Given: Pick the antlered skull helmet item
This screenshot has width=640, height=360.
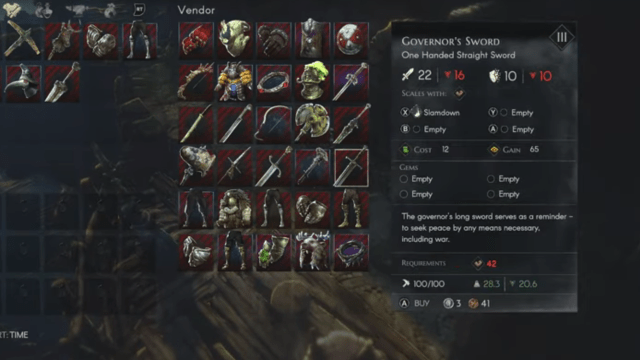Looking at the screenshot, I should [x=312, y=252].
